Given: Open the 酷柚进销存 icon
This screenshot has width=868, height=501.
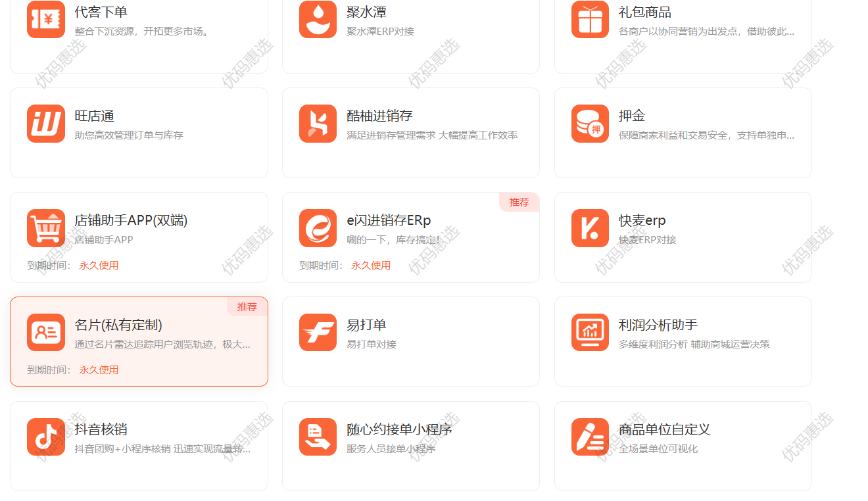Looking at the screenshot, I should point(318,124).
